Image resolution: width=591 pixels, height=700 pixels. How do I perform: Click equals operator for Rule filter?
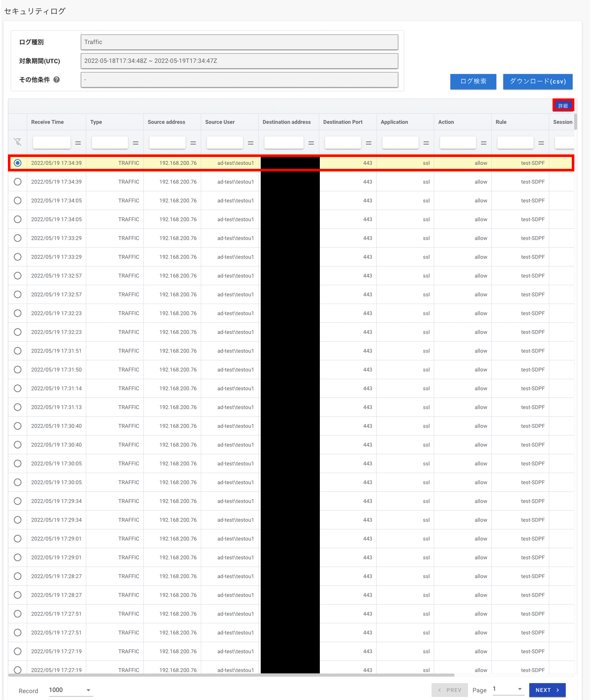(541, 143)
